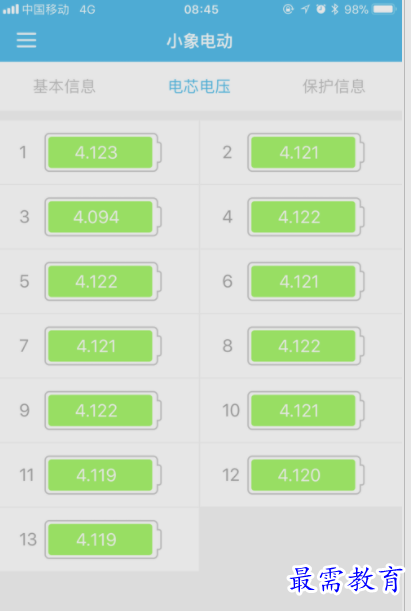
Task: Choose cell 8 battery icon
Action: pyautogui.click(x=306, y=346)
